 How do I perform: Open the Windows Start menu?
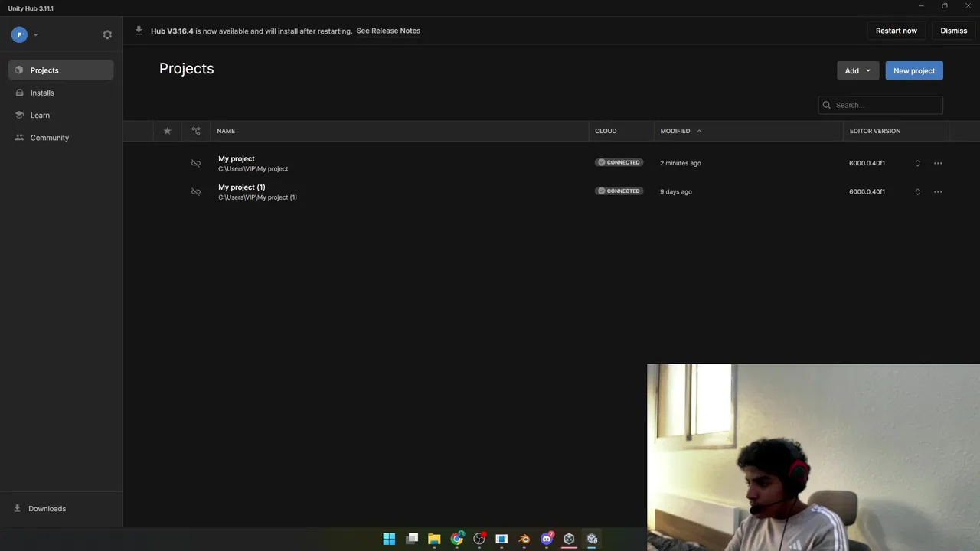pyautogui.click(x=389, y=539)
